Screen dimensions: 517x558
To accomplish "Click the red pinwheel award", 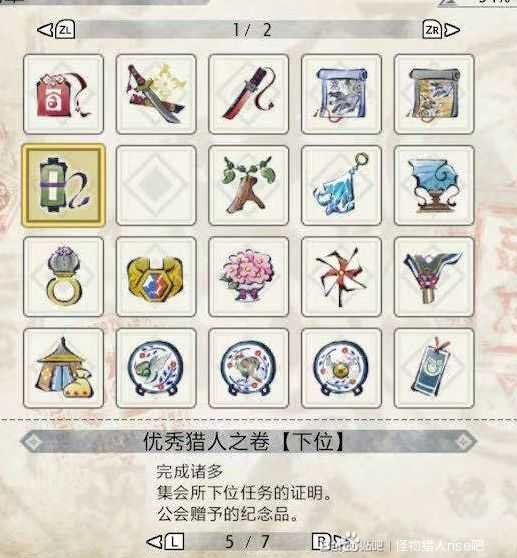I will click(342, 277).
